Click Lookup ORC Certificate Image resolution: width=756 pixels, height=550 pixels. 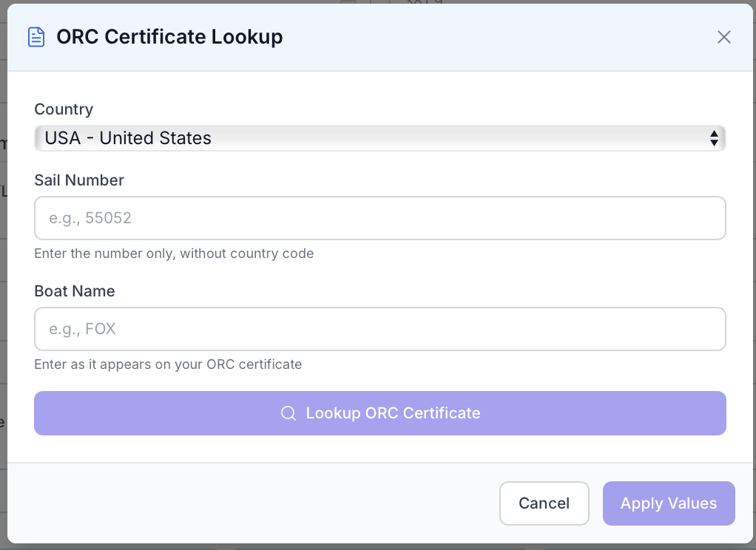(x=379, y=413)
